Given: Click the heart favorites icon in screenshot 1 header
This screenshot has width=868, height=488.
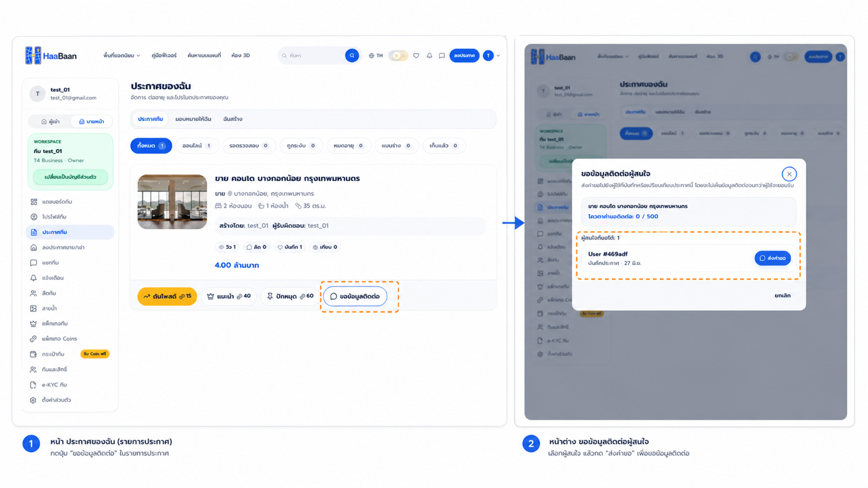Looking at the screenshot, I should coord(416,55).
